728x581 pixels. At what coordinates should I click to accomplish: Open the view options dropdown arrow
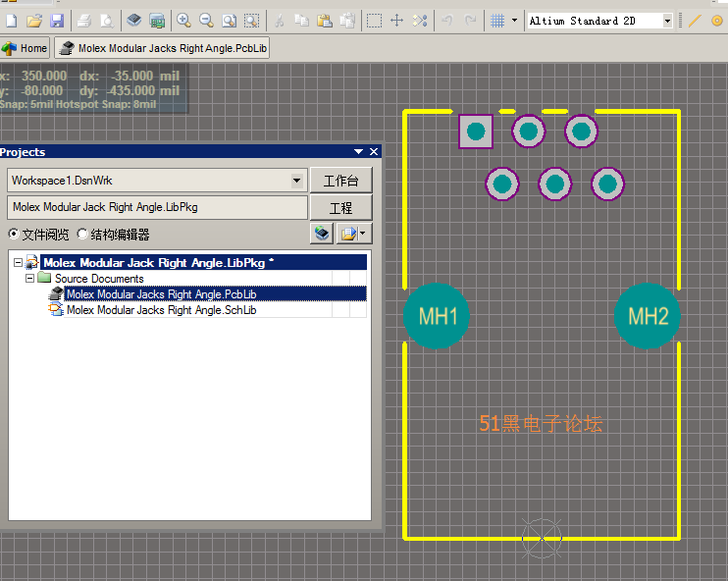click(363, 234)
